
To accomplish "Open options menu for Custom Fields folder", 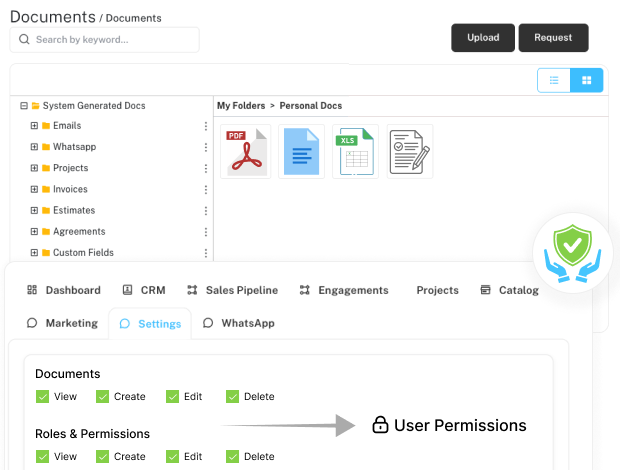I will click(206, 253).
